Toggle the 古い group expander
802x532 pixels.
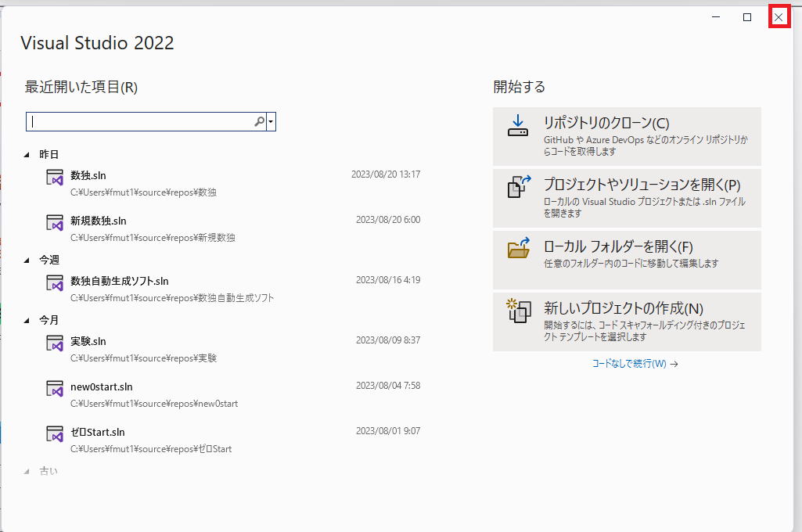pyautogui.click(x=27, y=472)
